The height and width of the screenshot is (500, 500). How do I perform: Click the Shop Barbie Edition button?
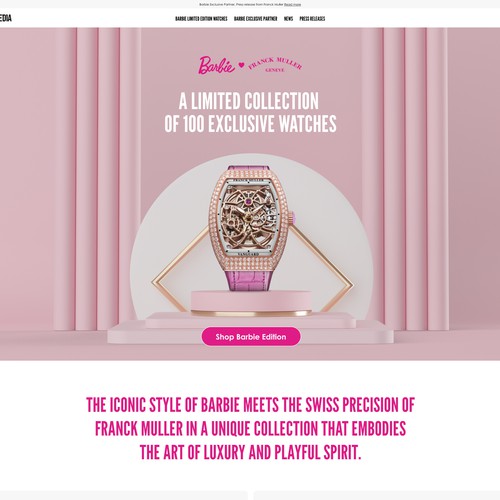coord(251,337)
